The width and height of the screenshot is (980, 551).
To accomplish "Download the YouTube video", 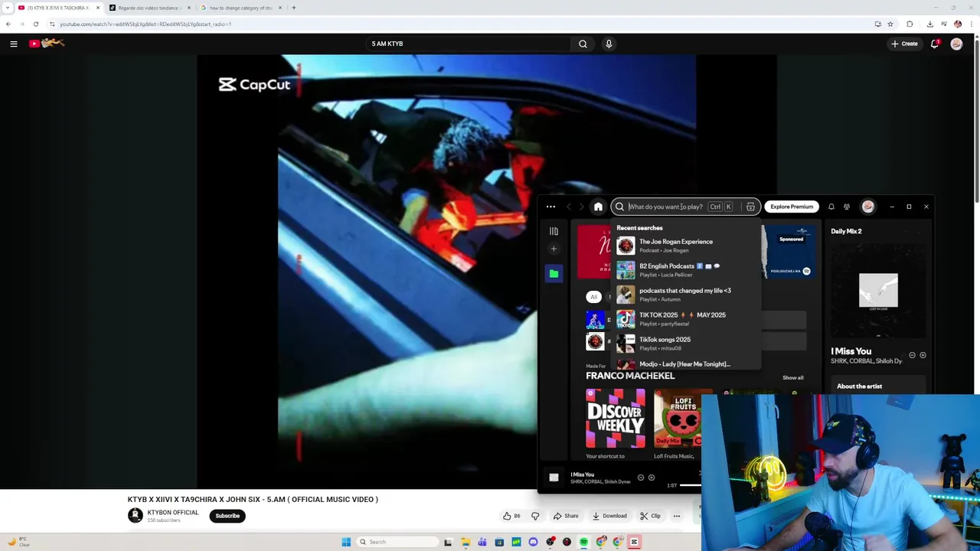I will pyautogui.click(x=609, y=516).
